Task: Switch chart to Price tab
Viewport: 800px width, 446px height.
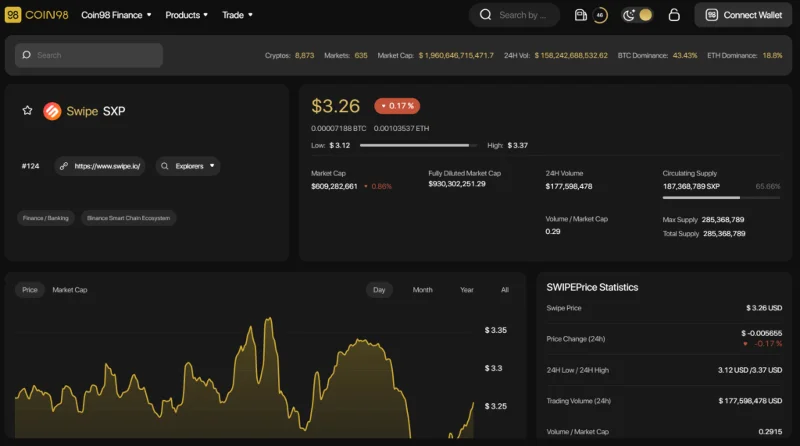Action: (30, 289)
